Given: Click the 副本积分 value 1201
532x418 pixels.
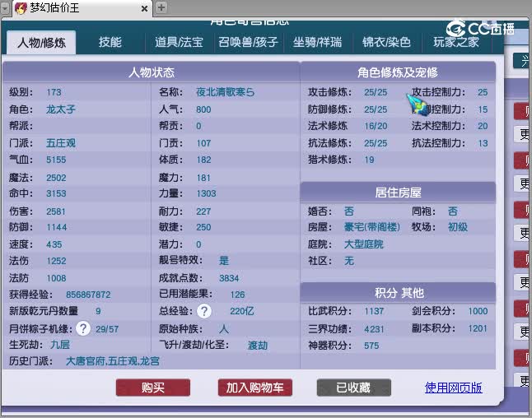Looking at the screenshot, I should pyautogui.click(x=478, y=328).
